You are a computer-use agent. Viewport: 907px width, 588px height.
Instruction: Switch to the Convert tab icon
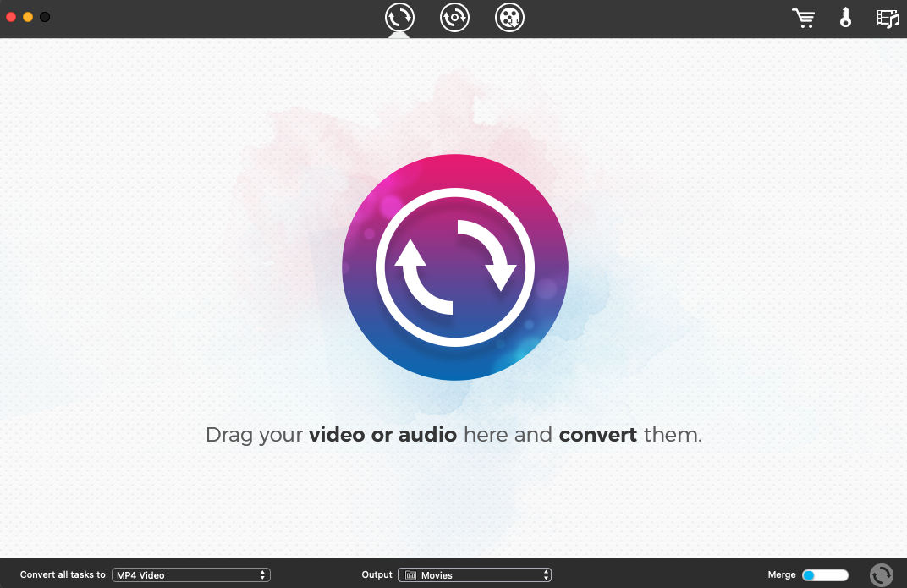click(399, 17)
